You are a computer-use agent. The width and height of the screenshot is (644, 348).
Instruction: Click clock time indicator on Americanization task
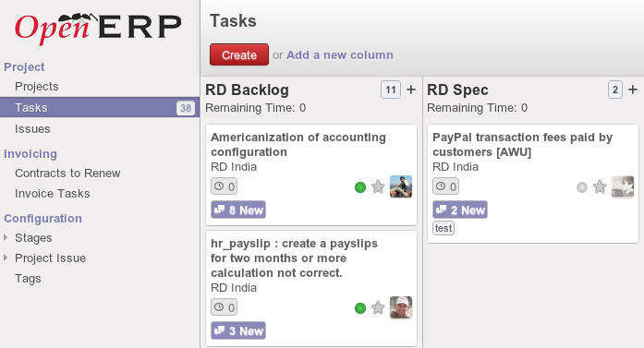[225, 186]
